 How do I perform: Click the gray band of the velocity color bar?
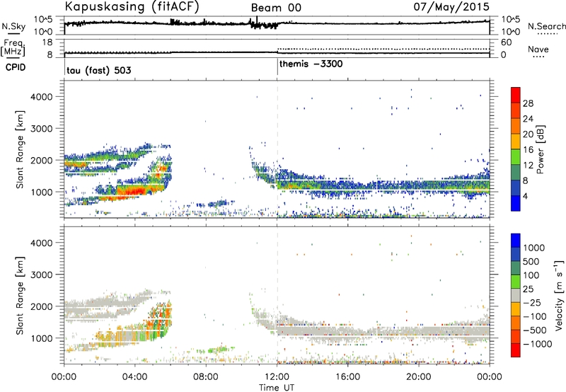[x=516, y=296]
